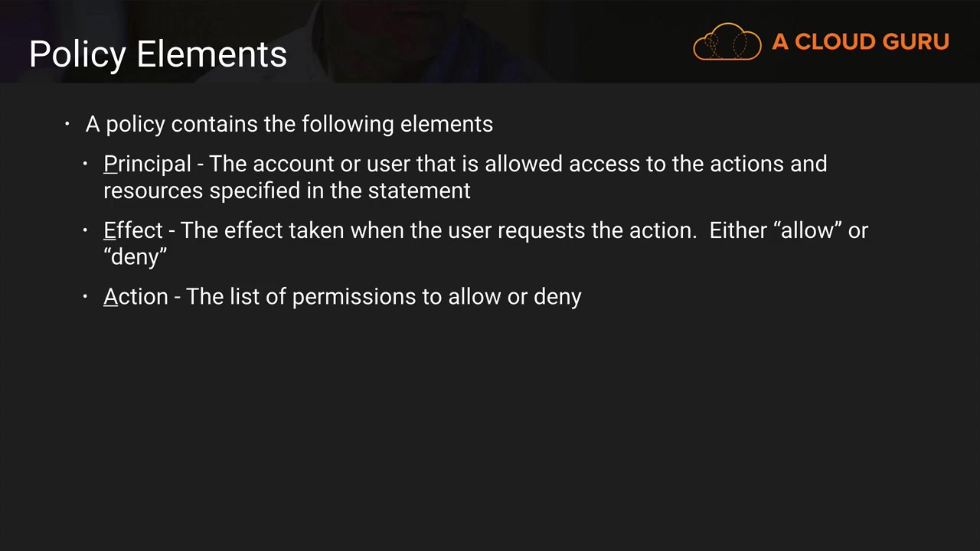Click the bullet point beside Action

[x=86, y=297]
